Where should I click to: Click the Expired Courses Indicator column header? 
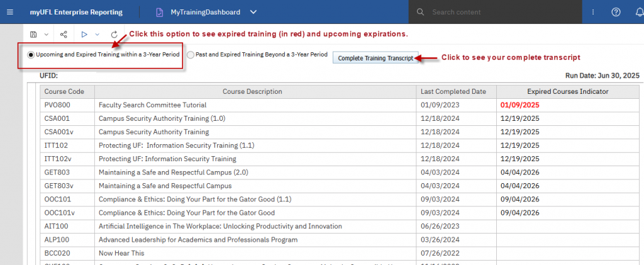[x=568, y=91]
